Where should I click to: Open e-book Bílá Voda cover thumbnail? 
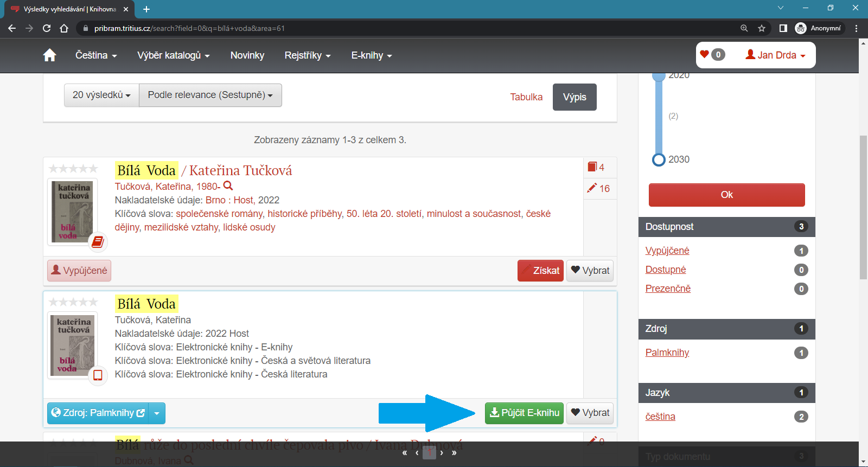[x=73, y=345]
